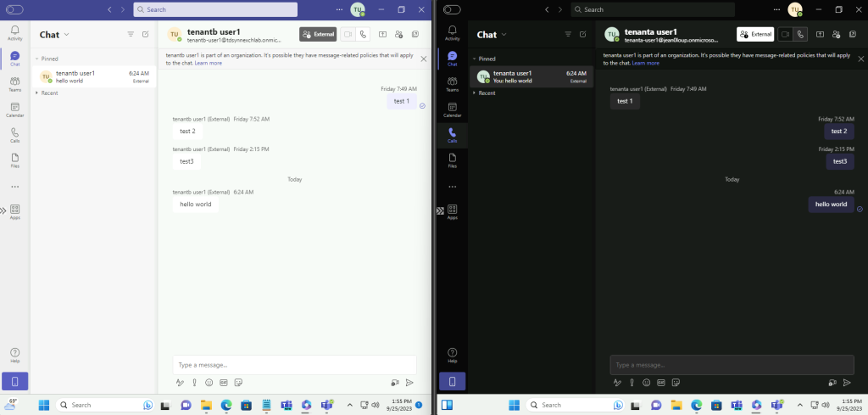Open Calendar in light-theme Teams sidebar
Screen dimensions: 868x415
[15, 109]
